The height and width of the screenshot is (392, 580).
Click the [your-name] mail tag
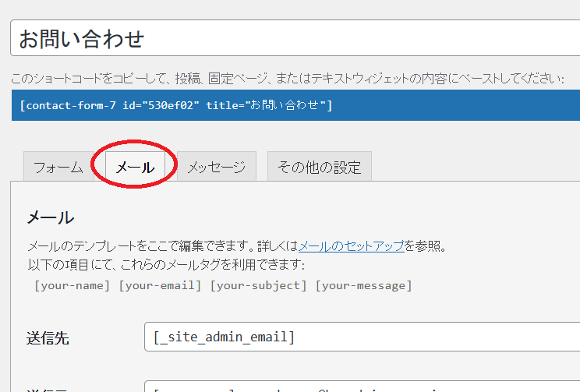tap(72, 285)
